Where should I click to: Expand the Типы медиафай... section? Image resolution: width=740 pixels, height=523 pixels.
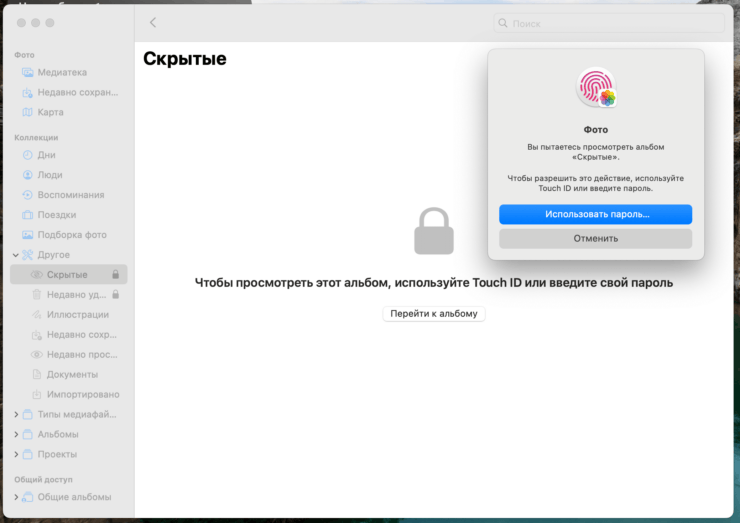tap(16, 414)
